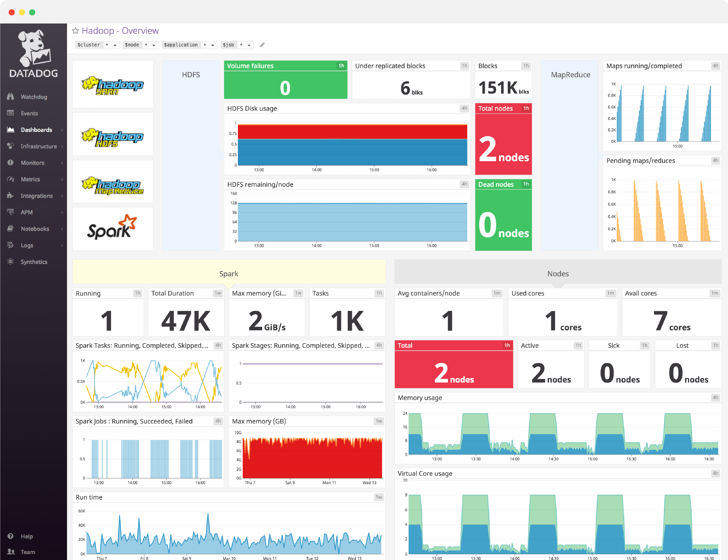This screenshot has width=728, height=560.
Task: Open the Watchdog section
Action: [33, 97]
